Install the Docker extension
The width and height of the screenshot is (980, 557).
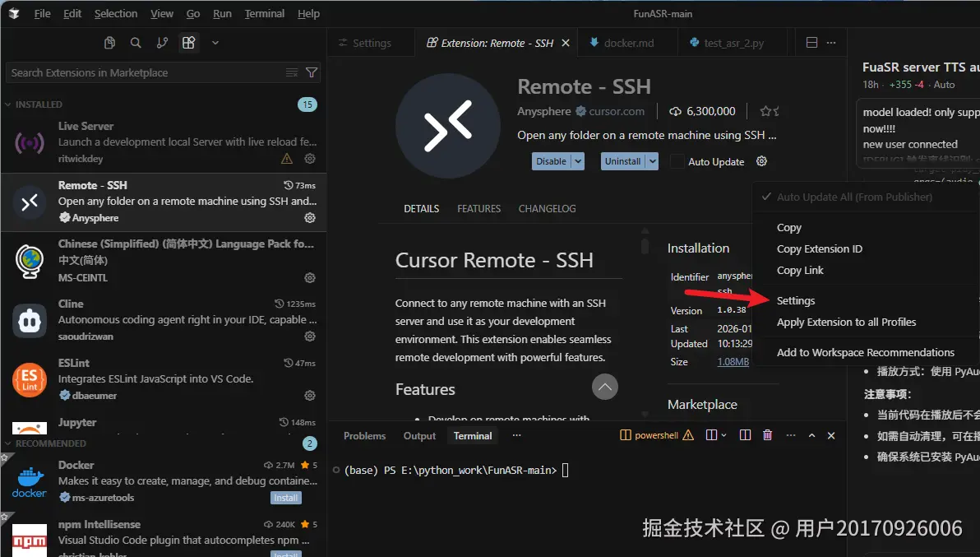285,498
